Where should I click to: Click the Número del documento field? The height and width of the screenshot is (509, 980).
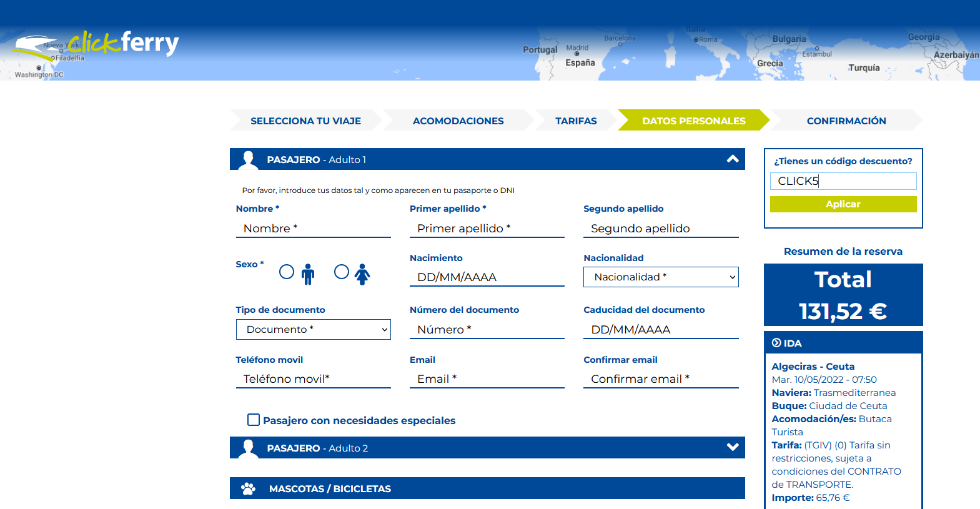(487, 330)
